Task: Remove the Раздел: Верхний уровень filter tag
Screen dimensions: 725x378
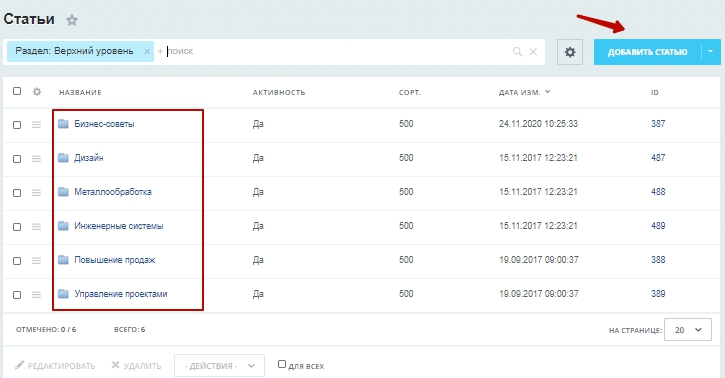Action: pos(147,51)
